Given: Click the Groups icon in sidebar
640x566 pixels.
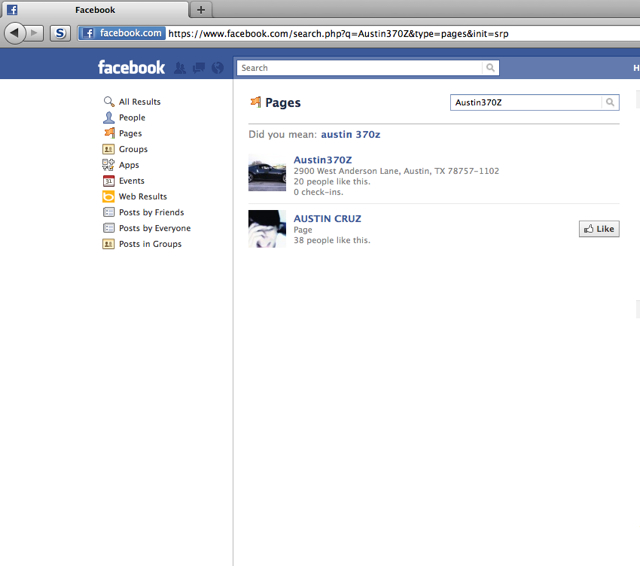Looking at the screenshot, I should (x=108, y=149).
